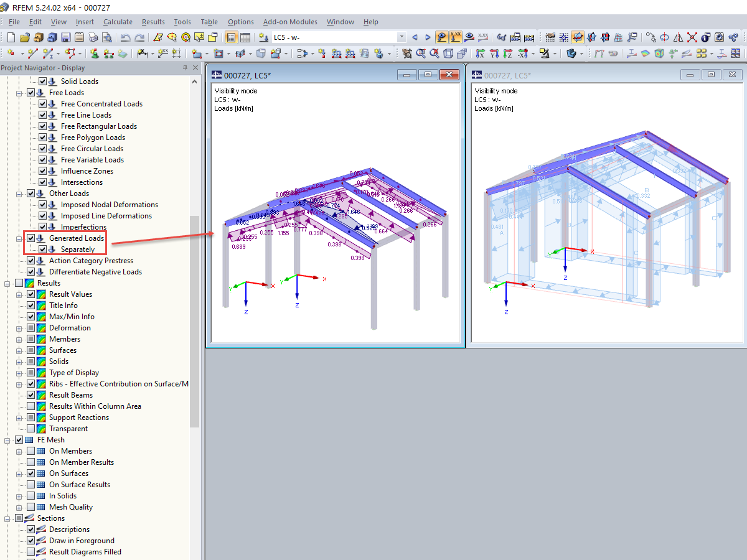Image resolution: width=747 pixels, height=560 pixels.
Task: Toggle the Table display icon
Action: 246,37
